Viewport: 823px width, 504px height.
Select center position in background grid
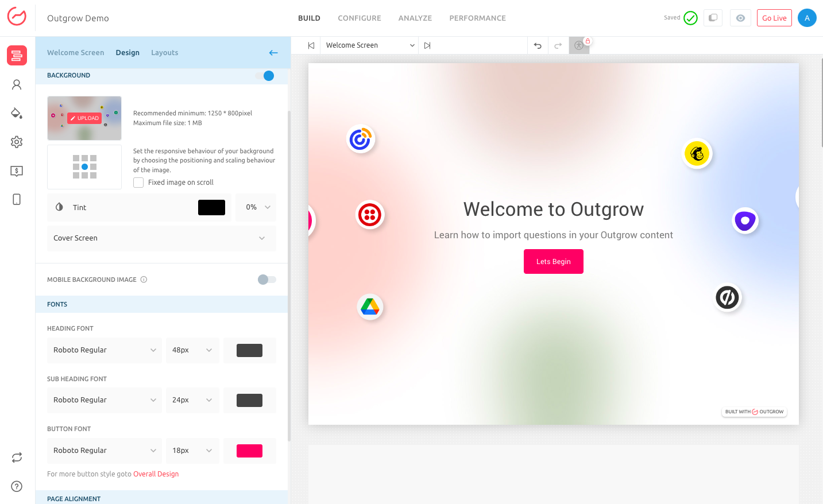pyautogui.click(x=84, y=166)
